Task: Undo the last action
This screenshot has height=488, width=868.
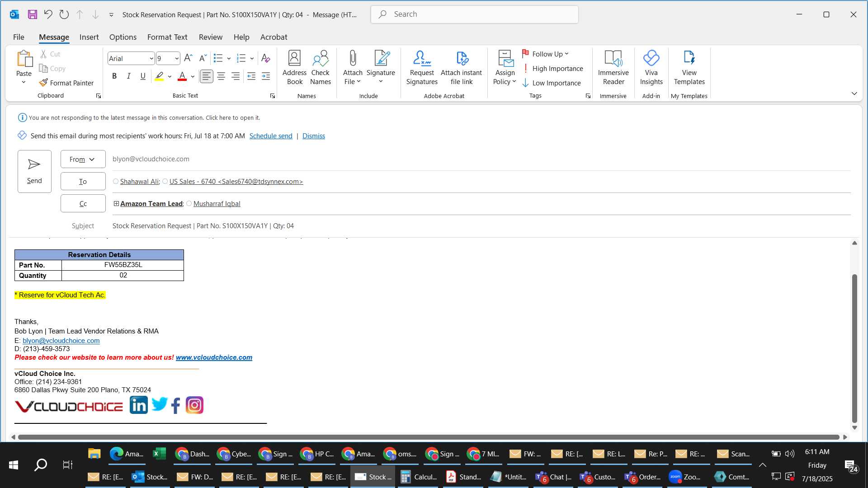Action: (x=48, y=14)
